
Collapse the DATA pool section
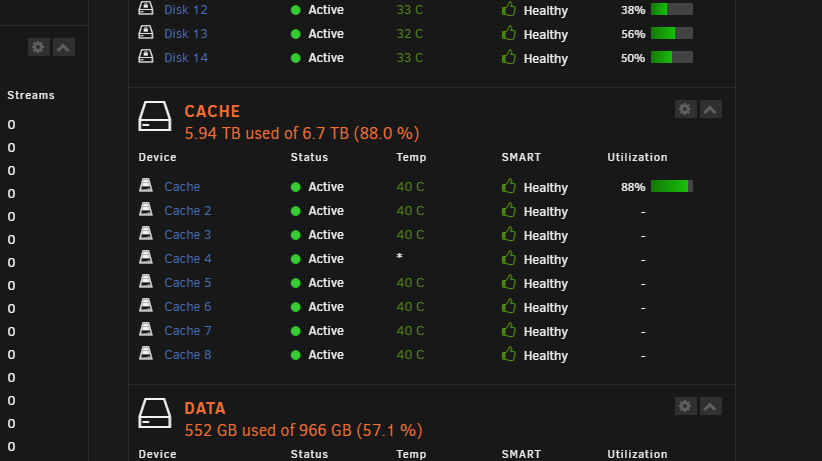[x=710, y=406]
